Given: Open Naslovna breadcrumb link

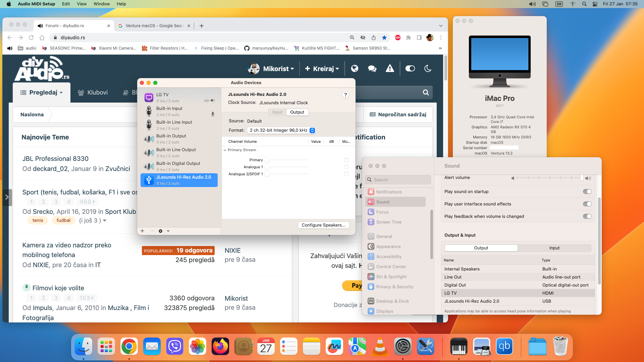Looking at the screenshot, I should click(32, 115).
